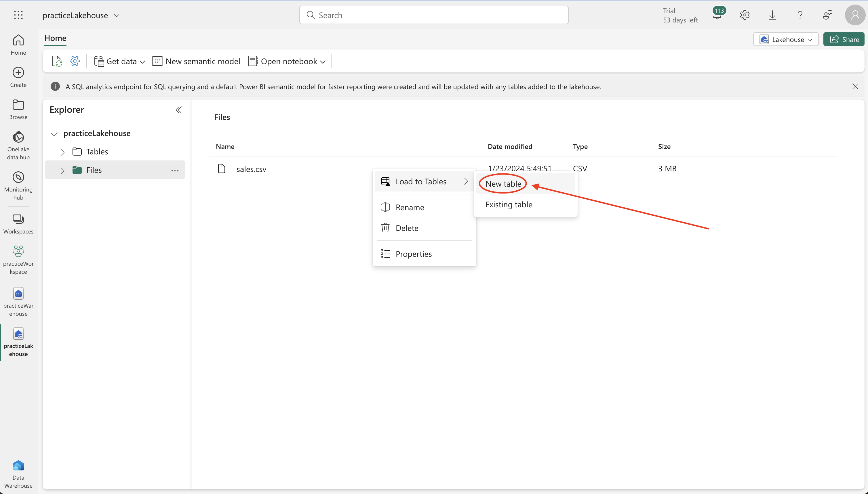
Task: Open practiceLakehouse title dropdown
Action: (x=117, y=16)
